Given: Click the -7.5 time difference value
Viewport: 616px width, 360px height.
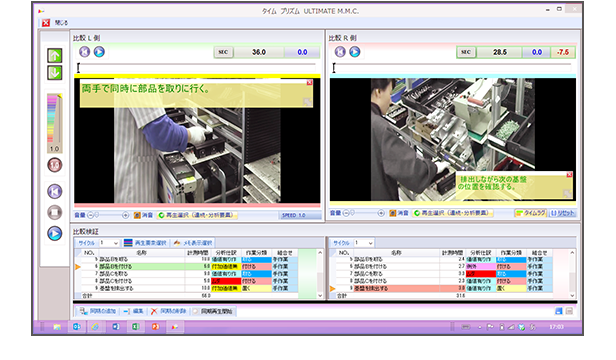Looking at the screenshot, I should (x=563, y=52).
